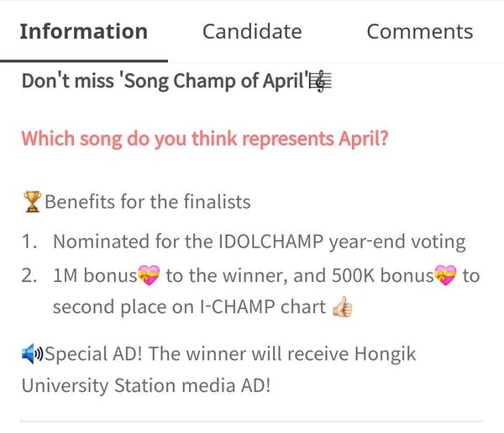This screenshot has height=433, width=504.
Task: Tap the 'Song Champ of April' heading
Action: click(x=176, y=81)
